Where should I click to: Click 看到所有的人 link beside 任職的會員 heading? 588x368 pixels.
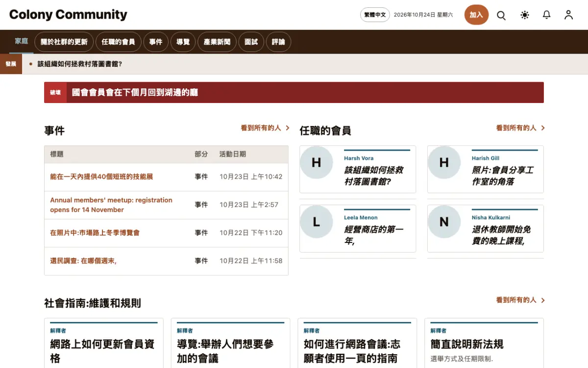click(520, 128)
